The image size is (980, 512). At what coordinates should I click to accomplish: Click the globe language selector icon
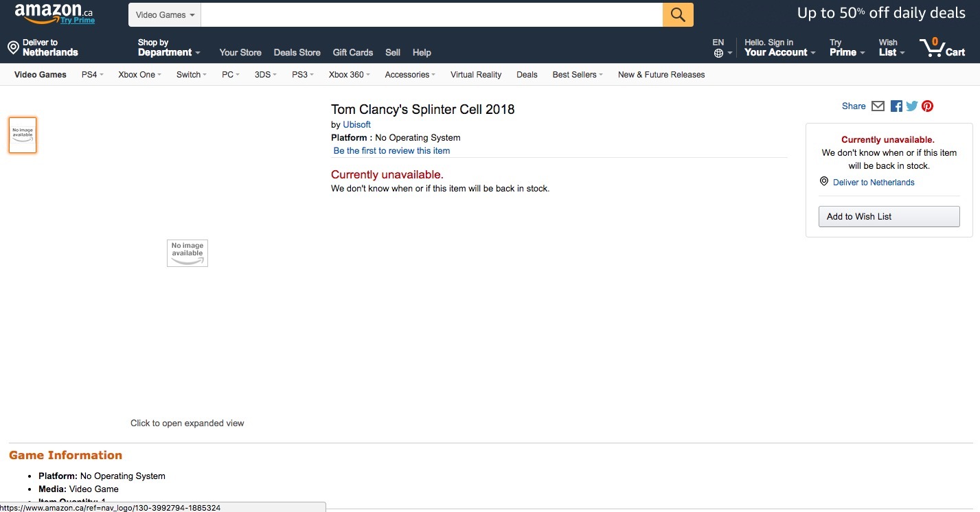pos(718,53)
